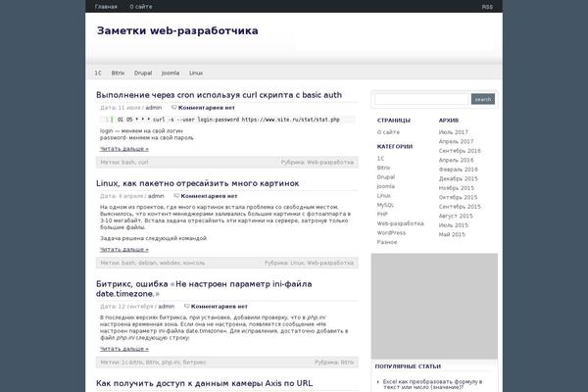Open archive Июль 2017
The height and width of the screenshot is (392, 588).
point(454,132)
